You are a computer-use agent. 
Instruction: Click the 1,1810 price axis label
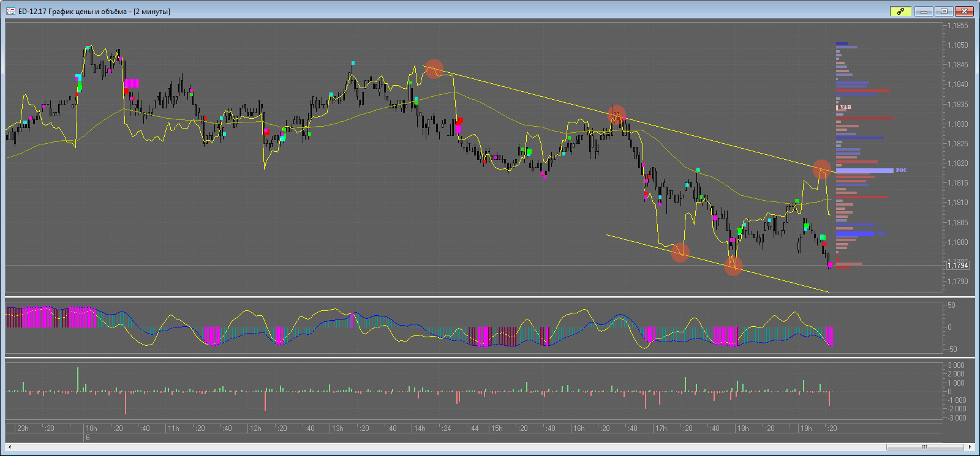point(958,203)
